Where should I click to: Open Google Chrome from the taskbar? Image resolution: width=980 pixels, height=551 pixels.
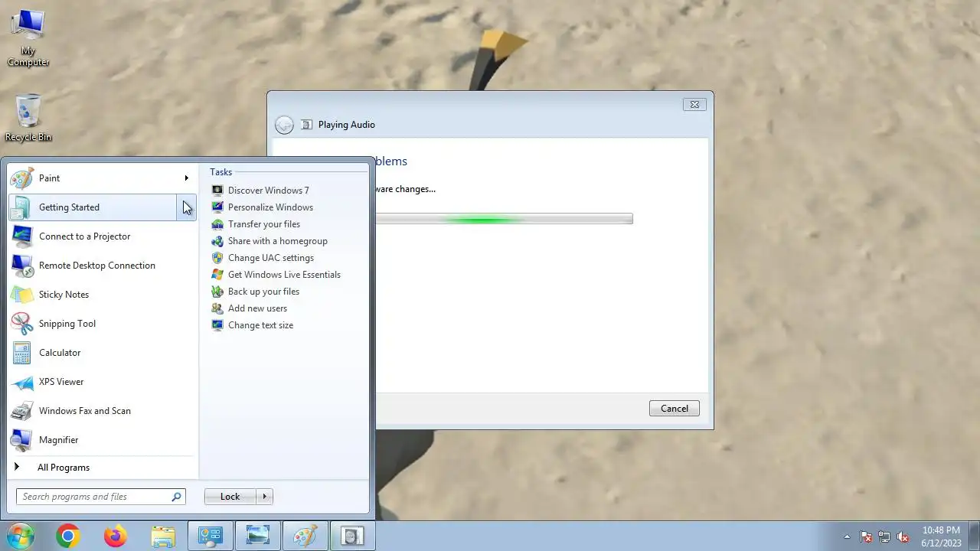(67, 536)
